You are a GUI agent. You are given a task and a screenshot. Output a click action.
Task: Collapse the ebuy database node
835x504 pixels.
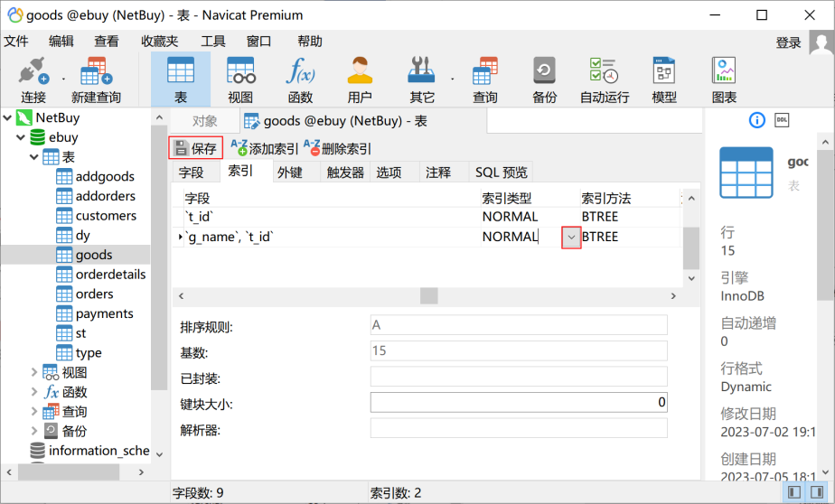[21, 137]
